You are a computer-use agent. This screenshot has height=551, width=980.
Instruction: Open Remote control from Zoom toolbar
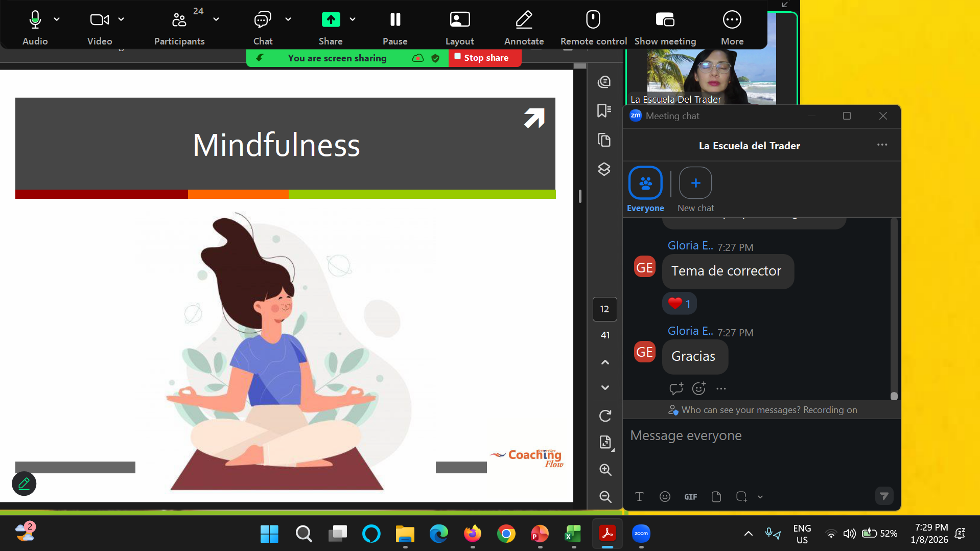(593, 20)
